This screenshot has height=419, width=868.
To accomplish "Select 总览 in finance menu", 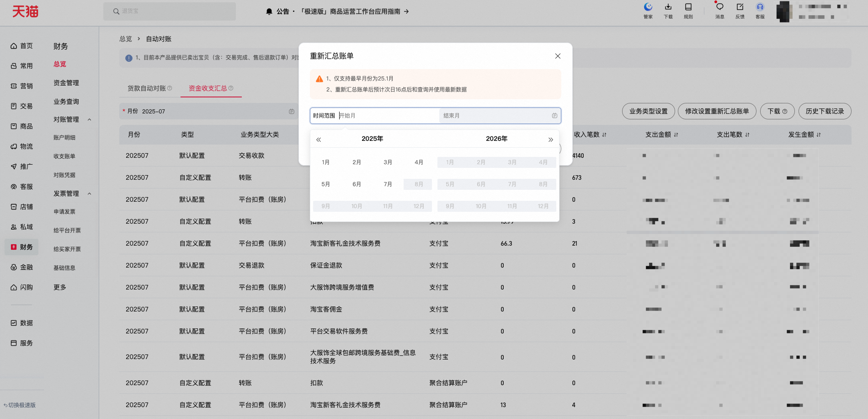I will pyautogui.click(x=60, y=64).
